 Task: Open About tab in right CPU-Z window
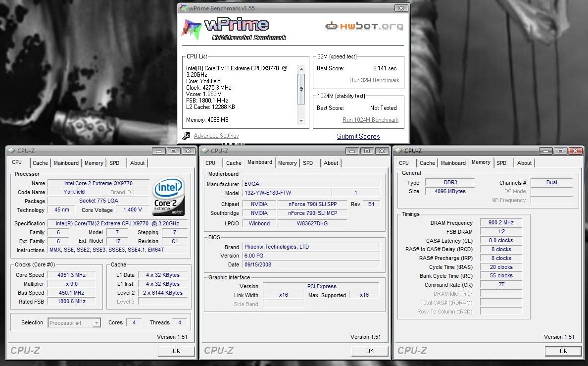[x=524, y=163]
